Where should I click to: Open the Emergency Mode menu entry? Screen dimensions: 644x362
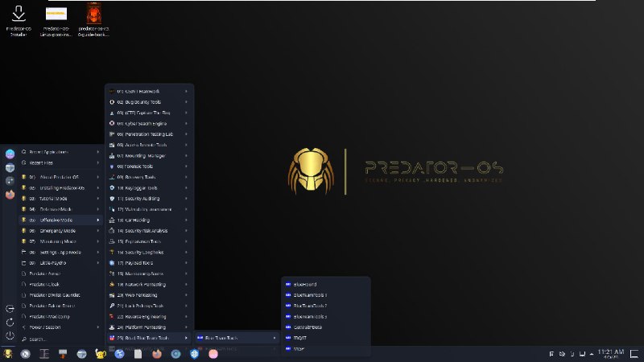61,231
